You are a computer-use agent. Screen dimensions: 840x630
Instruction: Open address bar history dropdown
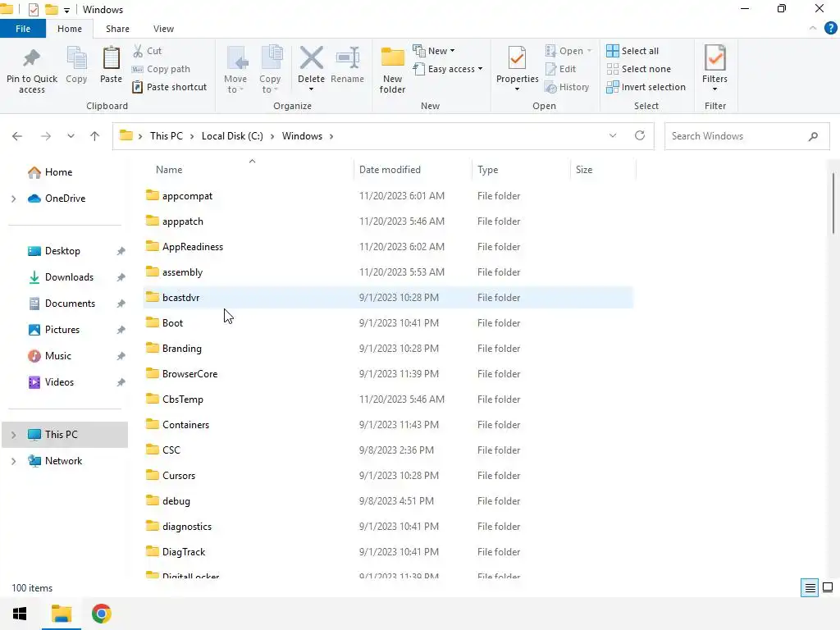pos(613,135)
